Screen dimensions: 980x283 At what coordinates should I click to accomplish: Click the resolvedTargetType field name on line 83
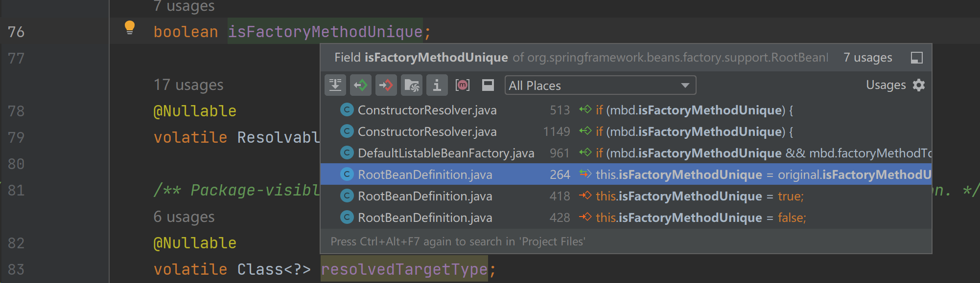[404, 269]
